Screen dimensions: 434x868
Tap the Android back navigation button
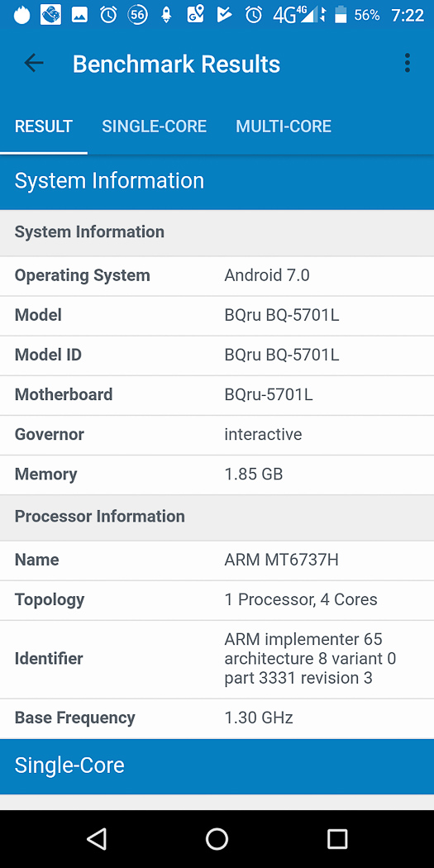[x=97, y=839]
